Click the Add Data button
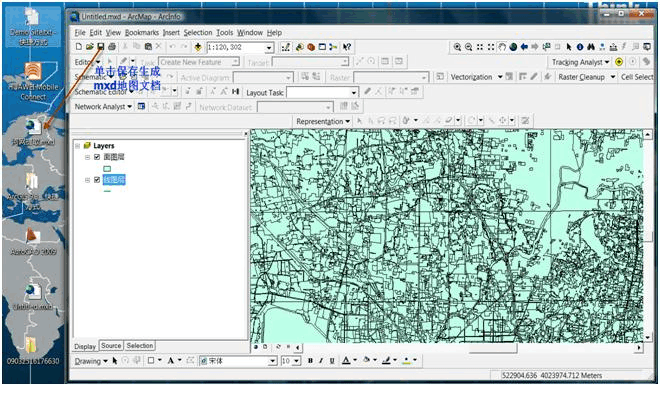 click(198, 47)
